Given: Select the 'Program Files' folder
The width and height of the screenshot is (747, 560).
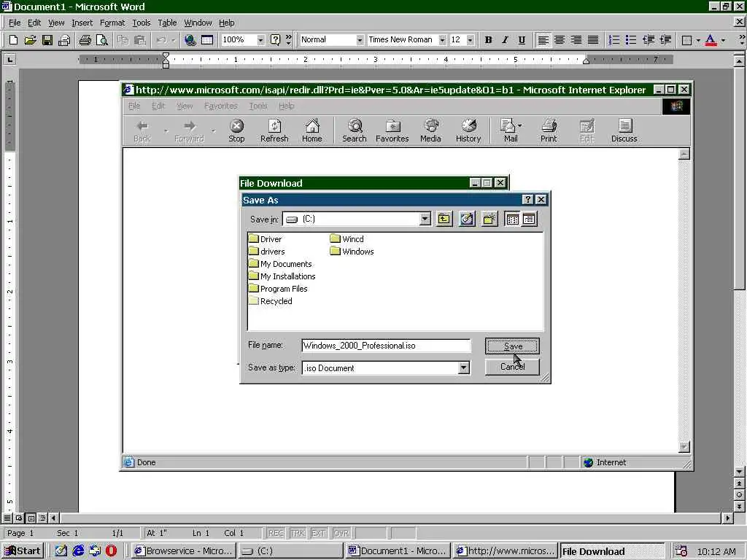Looking at the screenshot, I should [x=278, y=289].
